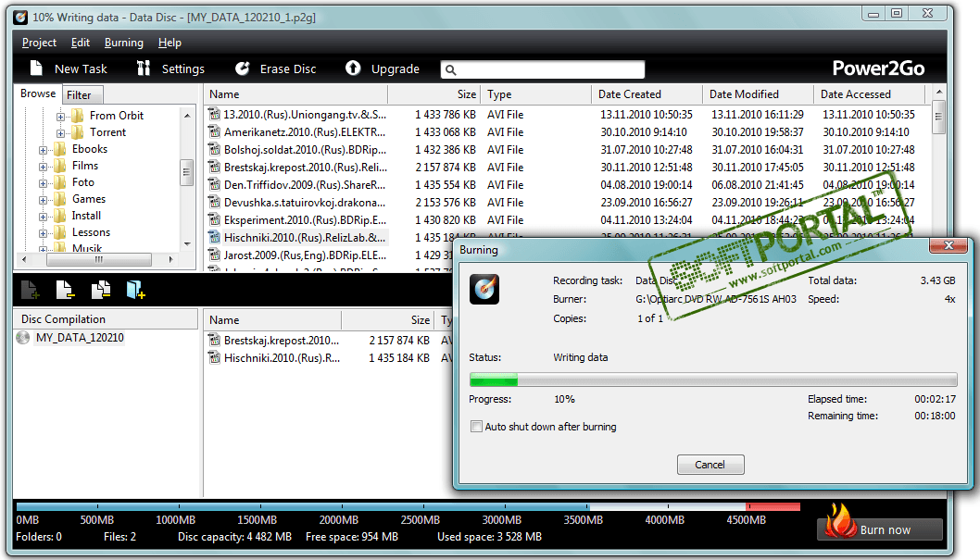This screenshot has width=980, height=560.
Task: Switch to the Filter tab
Action: click(82, 95)
